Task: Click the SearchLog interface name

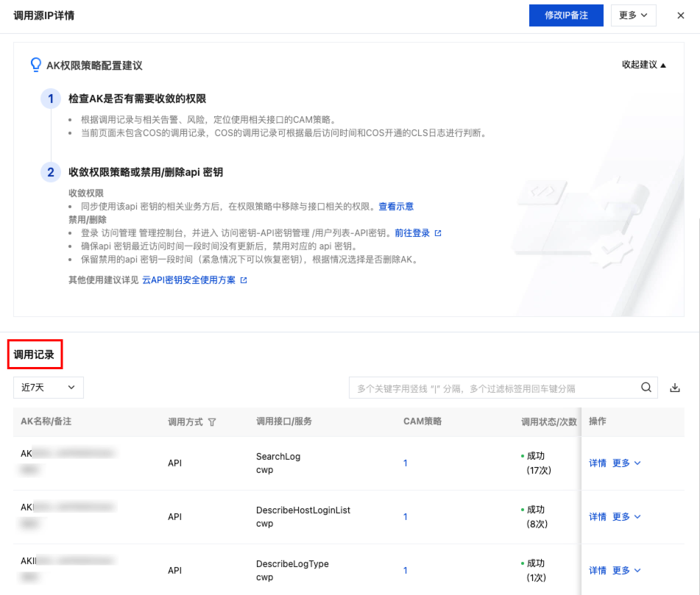Action: (x=278, y=456)
